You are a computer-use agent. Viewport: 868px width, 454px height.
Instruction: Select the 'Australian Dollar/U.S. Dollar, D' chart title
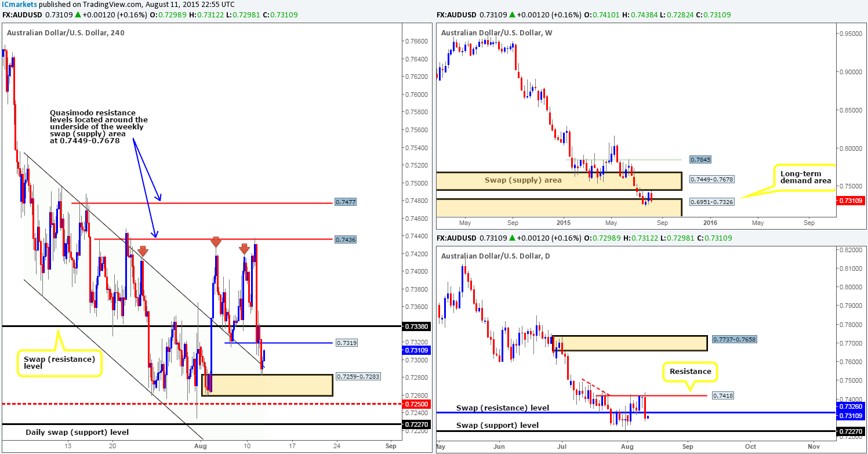point(497,256)
